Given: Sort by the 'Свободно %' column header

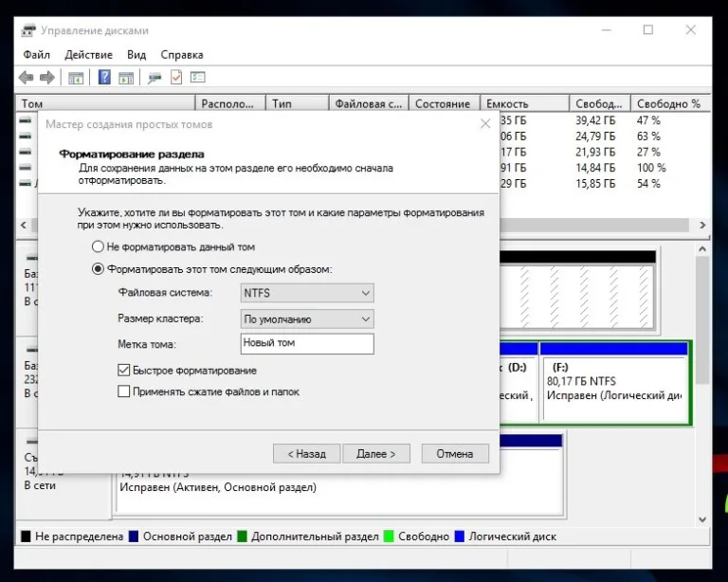Looking at the screenshot, I should point(670,103).
